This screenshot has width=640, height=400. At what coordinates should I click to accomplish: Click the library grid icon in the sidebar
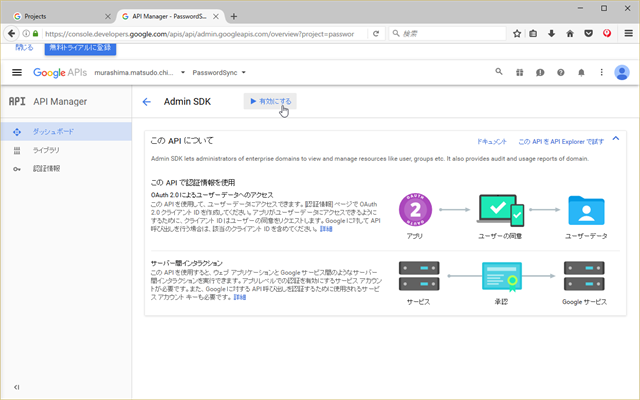coord(17,151)
